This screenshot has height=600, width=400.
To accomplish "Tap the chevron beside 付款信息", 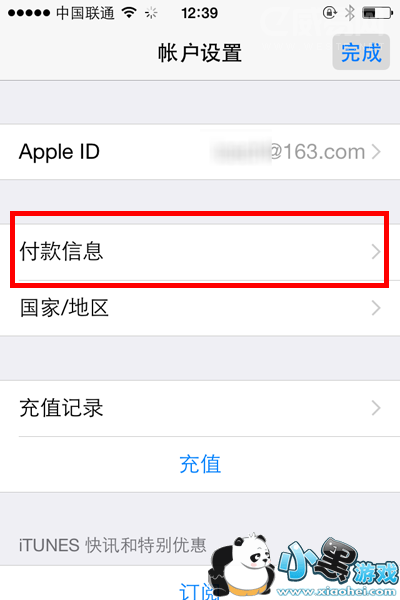I will click(x=376, y=252).
